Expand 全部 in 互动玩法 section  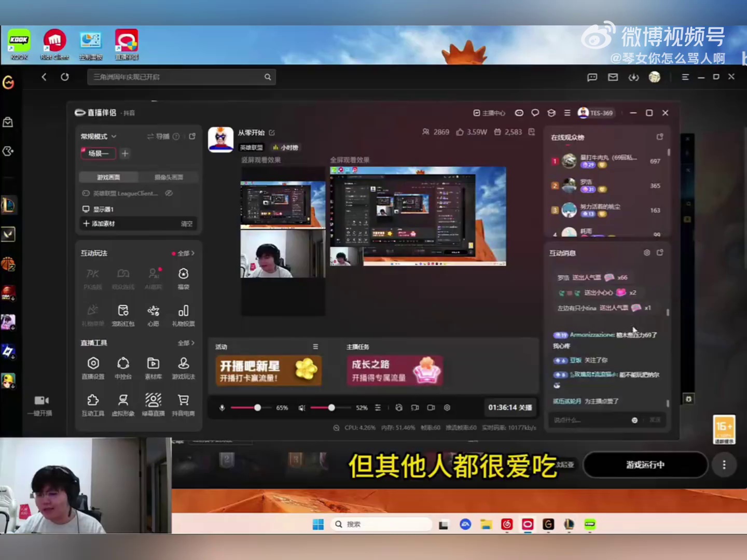(186, 254)
